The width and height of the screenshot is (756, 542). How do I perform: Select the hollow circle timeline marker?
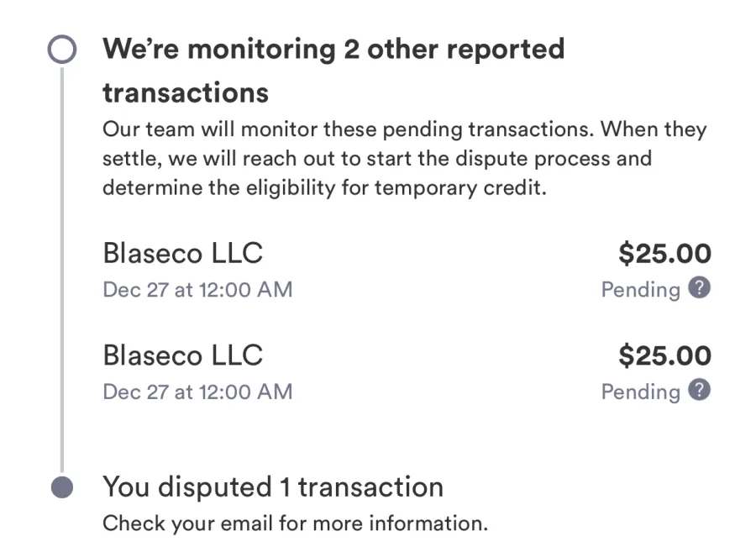point(61,50)
